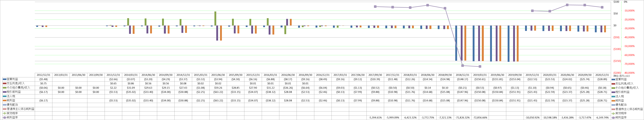
Task: Click the $59.26 other income cell
Action: tap(218, 88)
